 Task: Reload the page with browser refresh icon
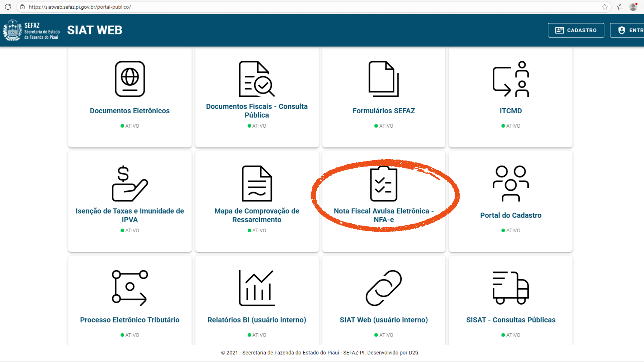(8, 7)
